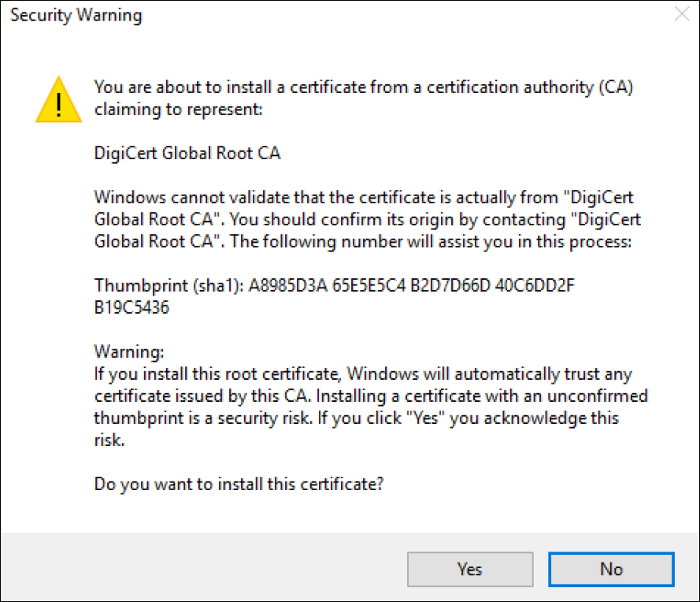Select the standalone DigiCert Global Root CA line
This screenshot has width=700, height=602.
pyautogui.click(x=187, y=153)
